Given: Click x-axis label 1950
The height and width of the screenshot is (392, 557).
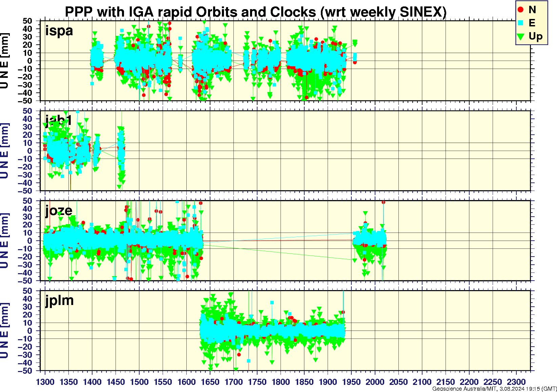Looking at the screenshot, I should (351, 382).
